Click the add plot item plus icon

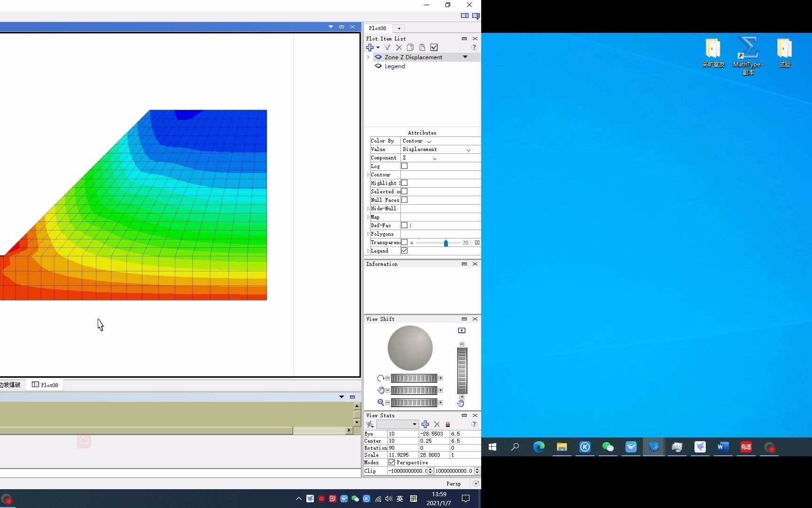pyautogui.click(x=370, y=48)
